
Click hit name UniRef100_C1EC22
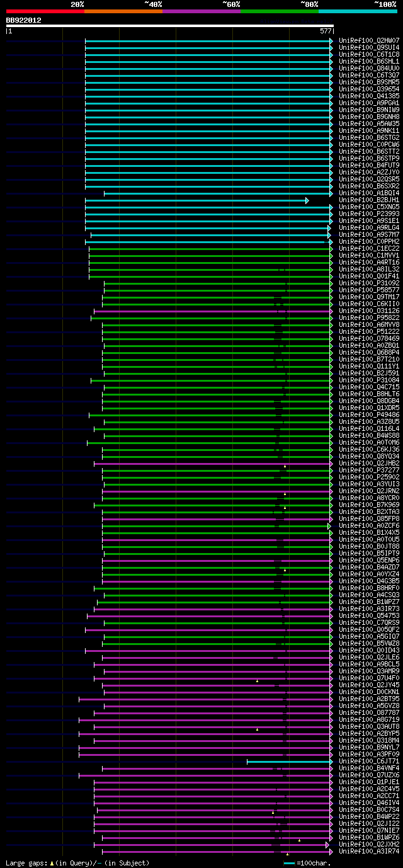(x=369, y=248)
